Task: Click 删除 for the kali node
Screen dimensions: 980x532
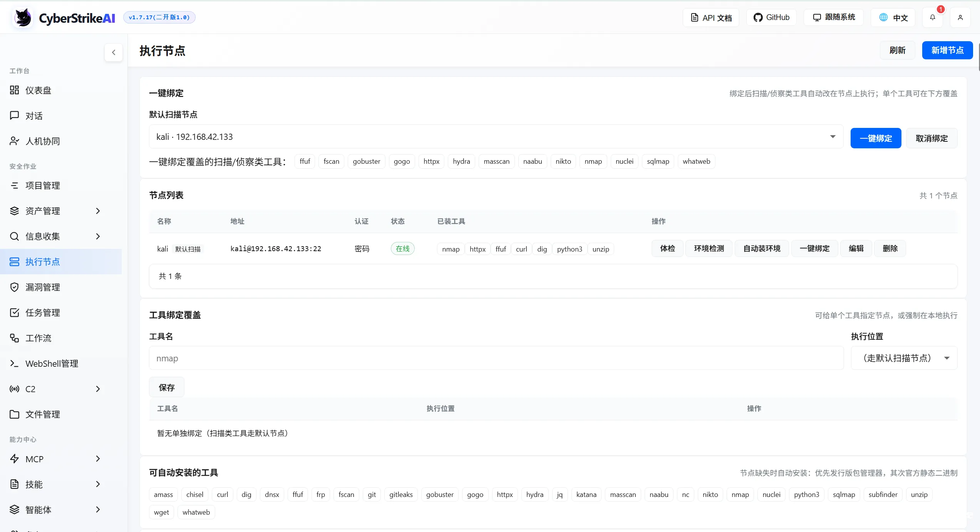Action: tap(890, 249)
